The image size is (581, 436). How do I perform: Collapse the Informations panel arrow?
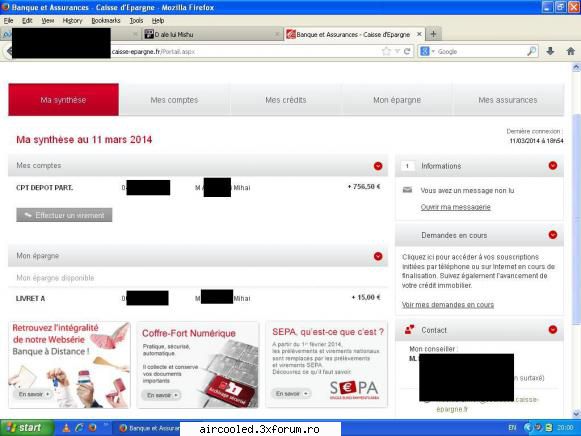(x=552, y=166)
